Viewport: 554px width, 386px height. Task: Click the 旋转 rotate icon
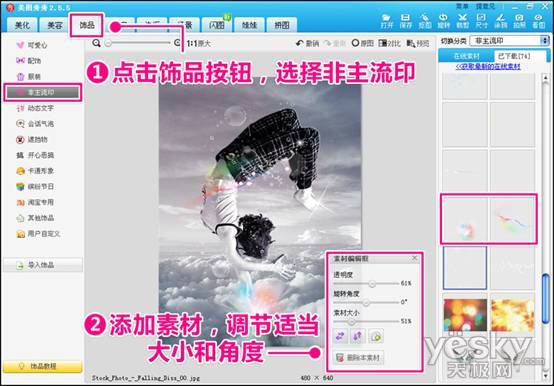(444, 21)
